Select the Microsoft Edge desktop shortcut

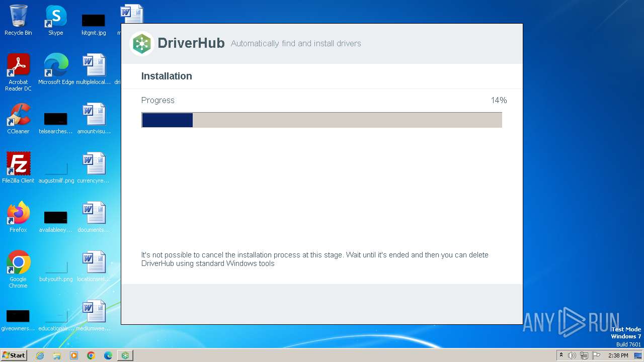pos(56,69)
